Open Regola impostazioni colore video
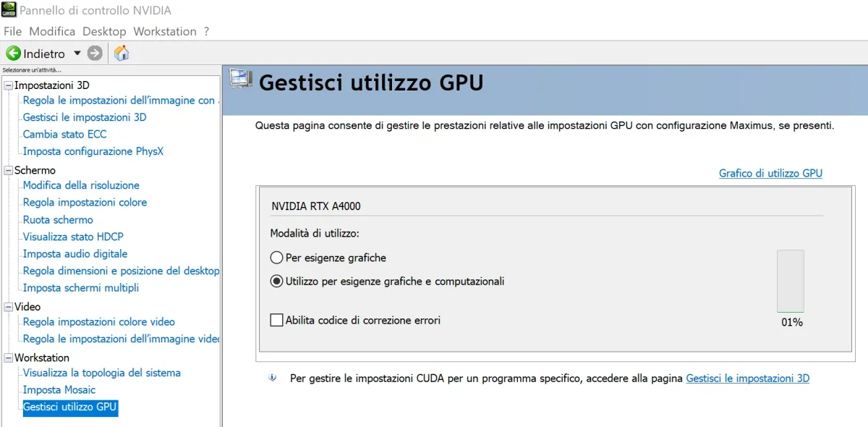 (99, 322)
